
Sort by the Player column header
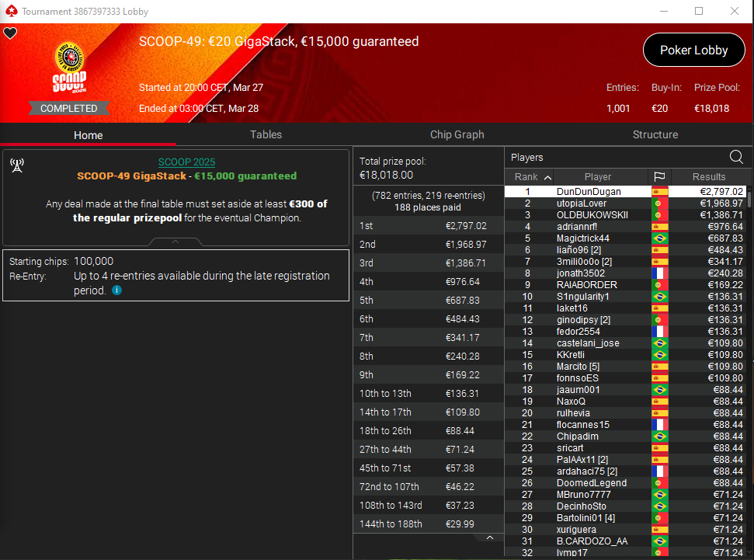(x=598, y=176)
